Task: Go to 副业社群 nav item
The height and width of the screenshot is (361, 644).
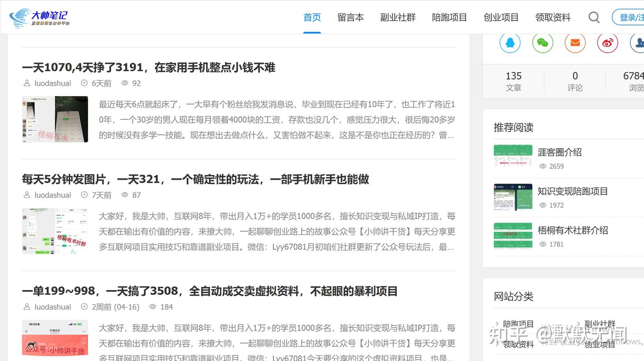Action: pos(398,17)
